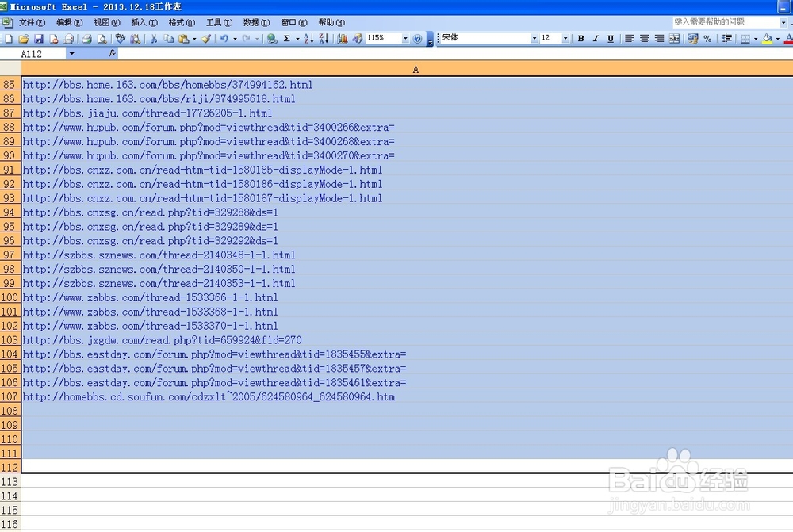Sort ascending with the A-Z icon

tap(308, 38)
